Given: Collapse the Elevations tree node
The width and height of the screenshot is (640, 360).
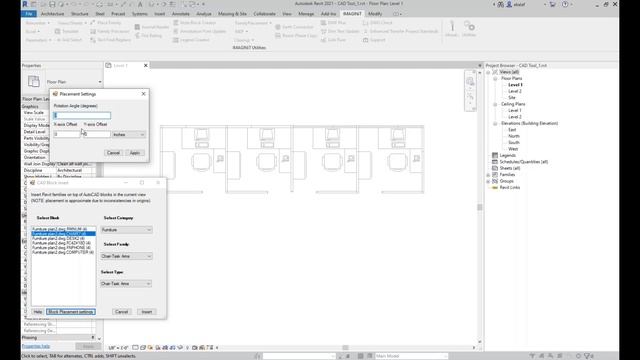Looking at the screenshot, I should [x=495, y=123].
